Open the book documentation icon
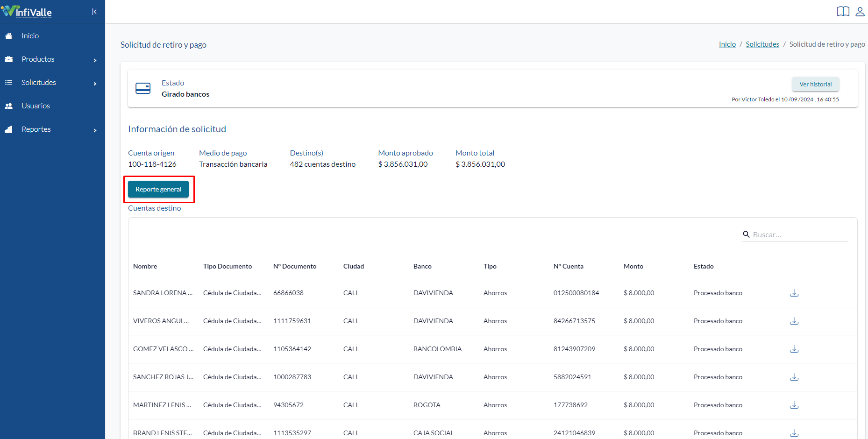 click(843, 11)
